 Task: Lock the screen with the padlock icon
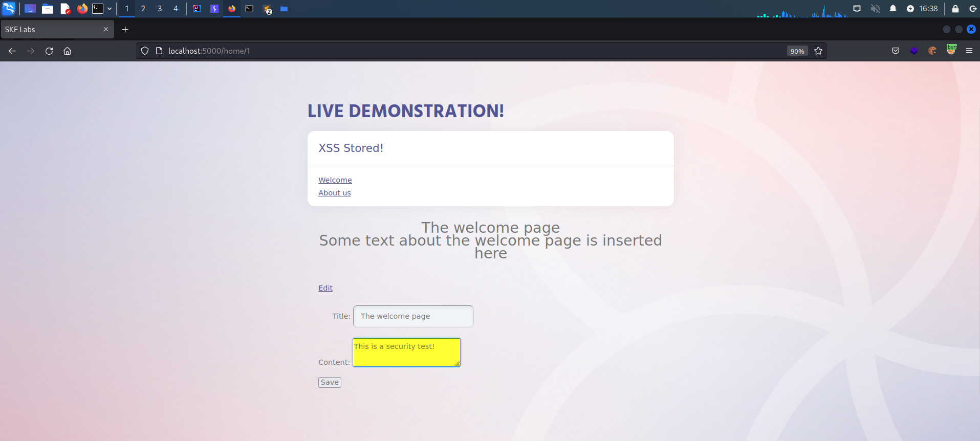955,9
